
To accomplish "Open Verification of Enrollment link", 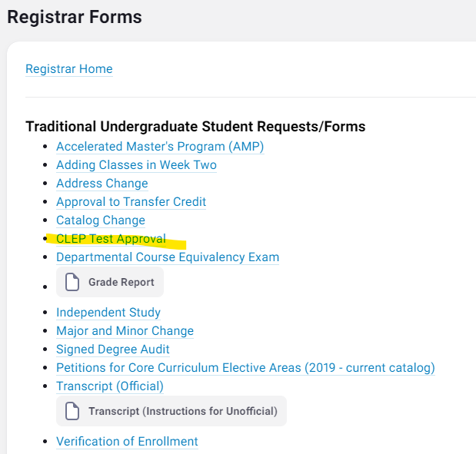I will (127, 442).
